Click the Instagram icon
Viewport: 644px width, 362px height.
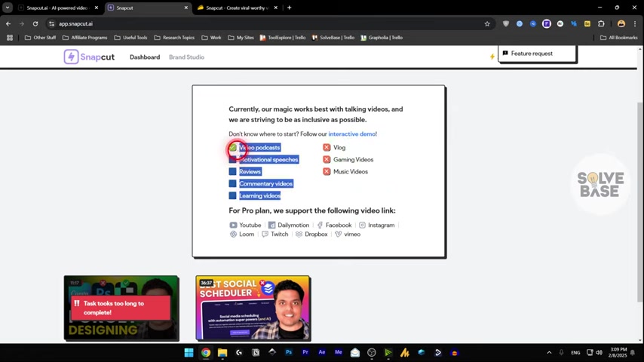tap(362, 225)
